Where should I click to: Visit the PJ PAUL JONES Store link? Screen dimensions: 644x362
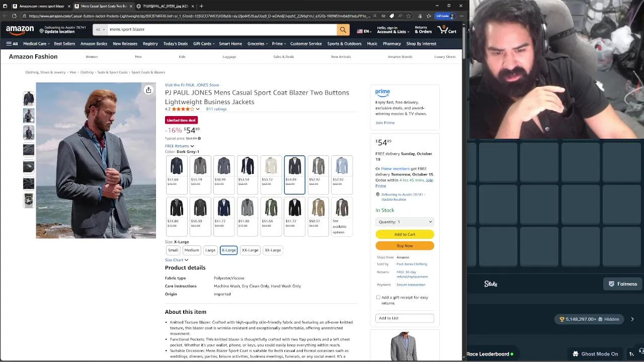[192, 85]
